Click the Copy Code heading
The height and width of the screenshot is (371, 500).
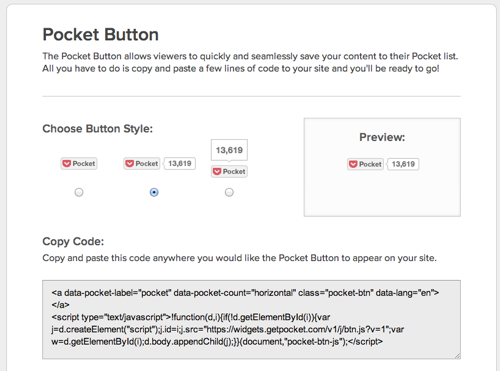pos(73,241)
